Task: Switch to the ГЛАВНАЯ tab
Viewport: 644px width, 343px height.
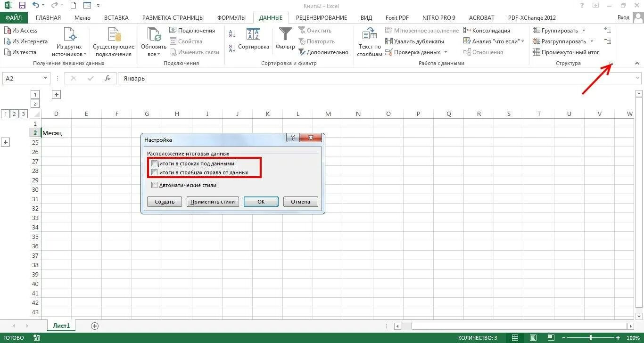Action: tap(48, 18)
